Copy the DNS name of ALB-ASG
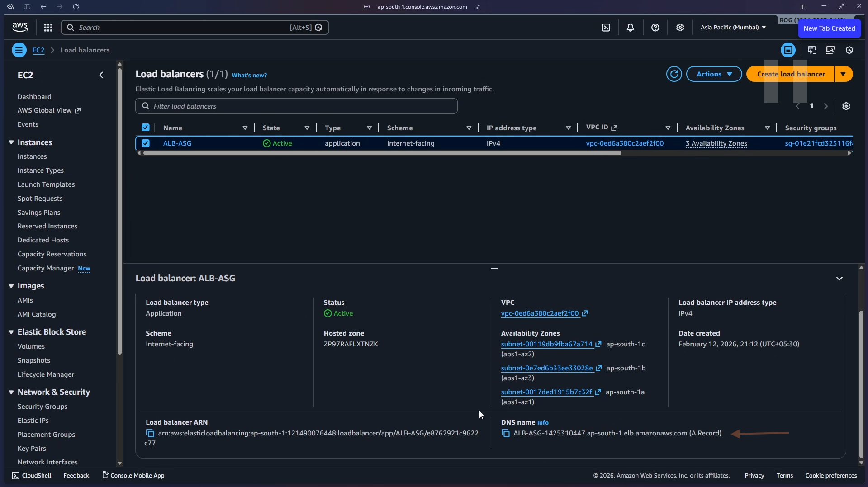Viewport: 868px width, 487px height. pos(505,433)
